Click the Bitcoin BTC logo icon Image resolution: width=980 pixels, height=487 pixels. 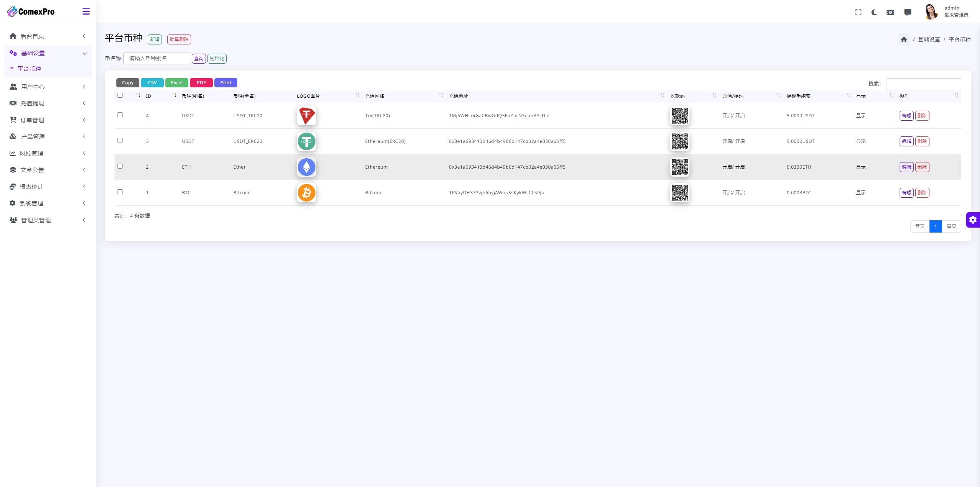tap(306, 192)
